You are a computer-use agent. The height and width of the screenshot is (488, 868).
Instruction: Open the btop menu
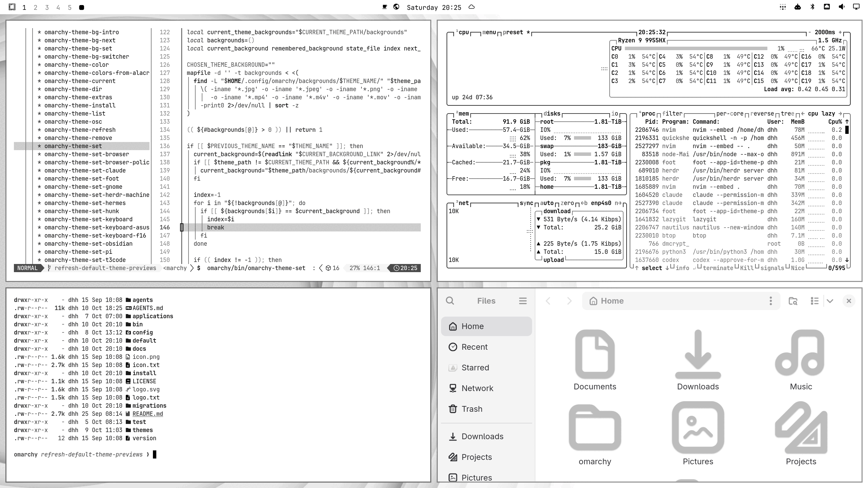click(489, 32)
